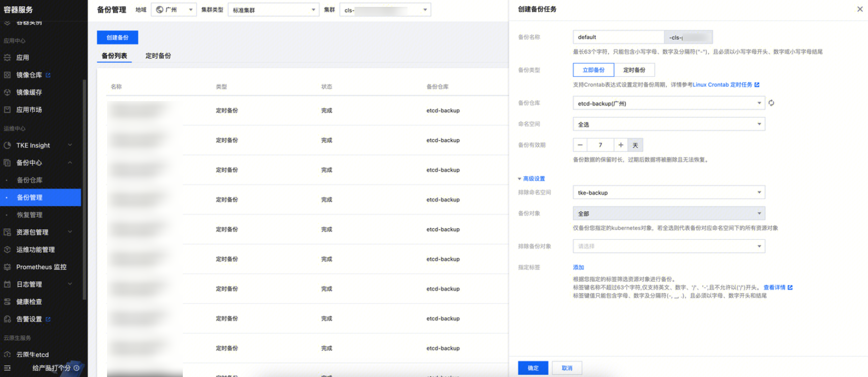Click the refresh icon beside backup repository
Viewport: 868px width, 377px height.
(x=771, y=103)
